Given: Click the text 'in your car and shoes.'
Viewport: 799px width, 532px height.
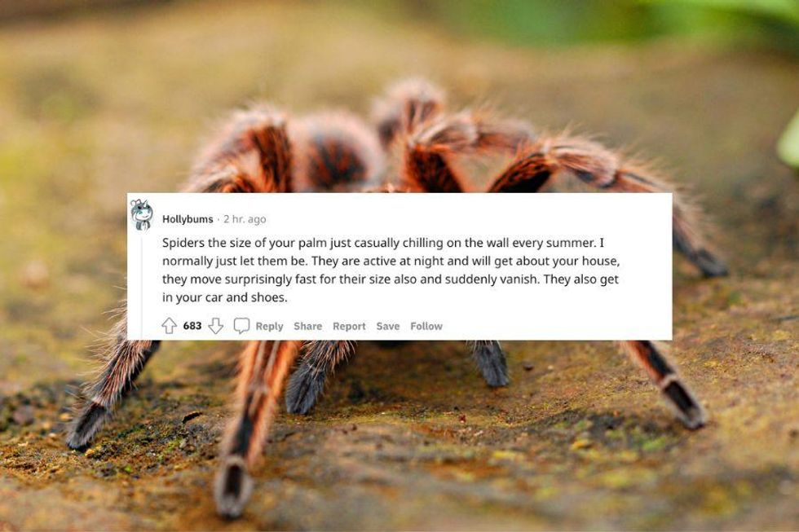Looking at the screenshot, I should pos(225,297).
